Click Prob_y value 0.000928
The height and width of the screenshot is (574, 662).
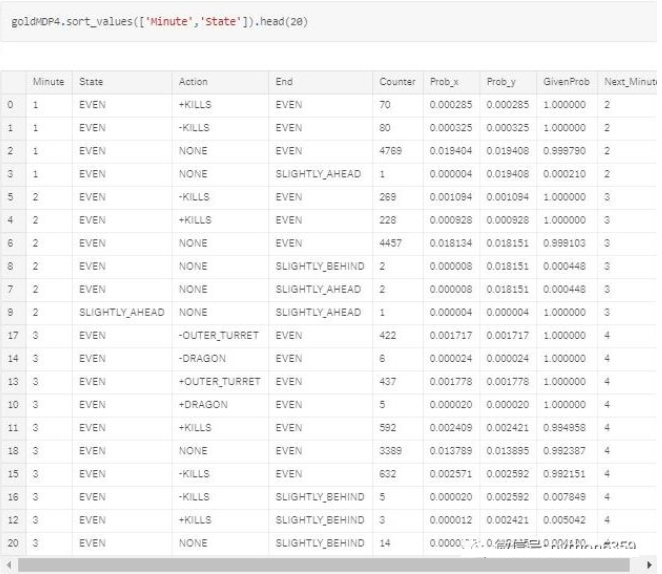tap(507, 220)
